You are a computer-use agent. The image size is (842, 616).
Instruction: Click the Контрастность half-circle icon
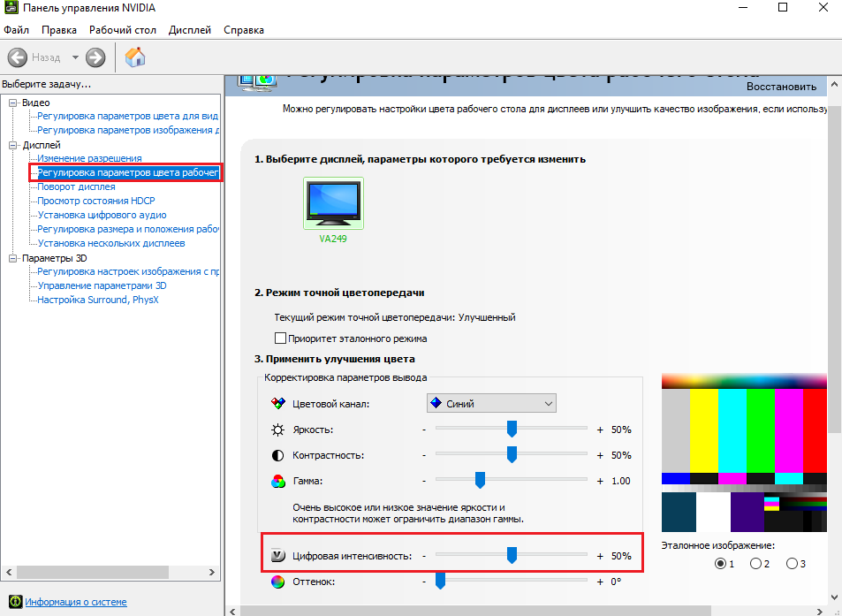click(277, 455)
